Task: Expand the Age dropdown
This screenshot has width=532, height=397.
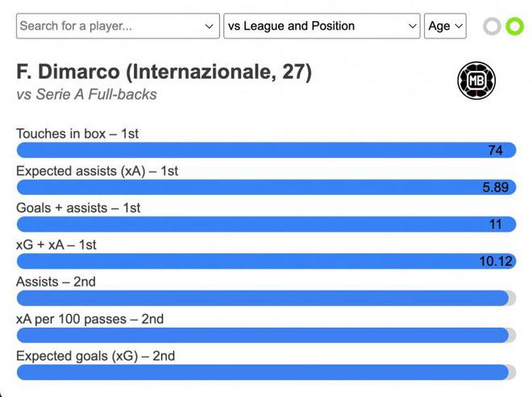Action: pyautogui.click(x=445, y=26)
